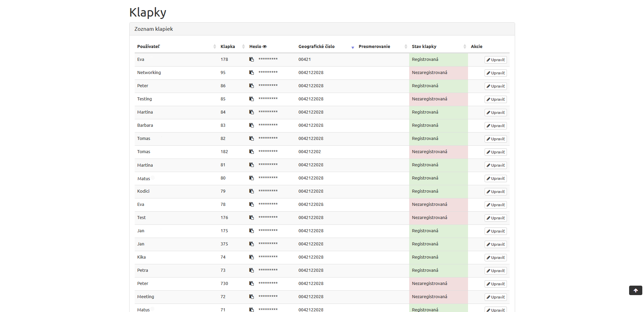Select user name Barbara

(x=145, y=125)
